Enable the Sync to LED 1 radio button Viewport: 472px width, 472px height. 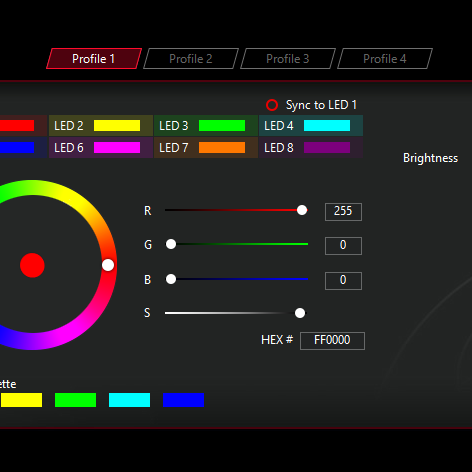tap(272, 105)
